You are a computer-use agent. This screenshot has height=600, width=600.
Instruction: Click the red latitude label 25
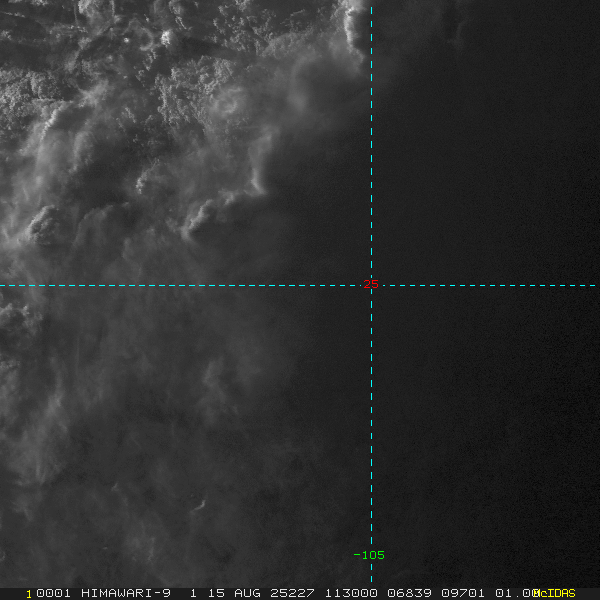point(371,284)
